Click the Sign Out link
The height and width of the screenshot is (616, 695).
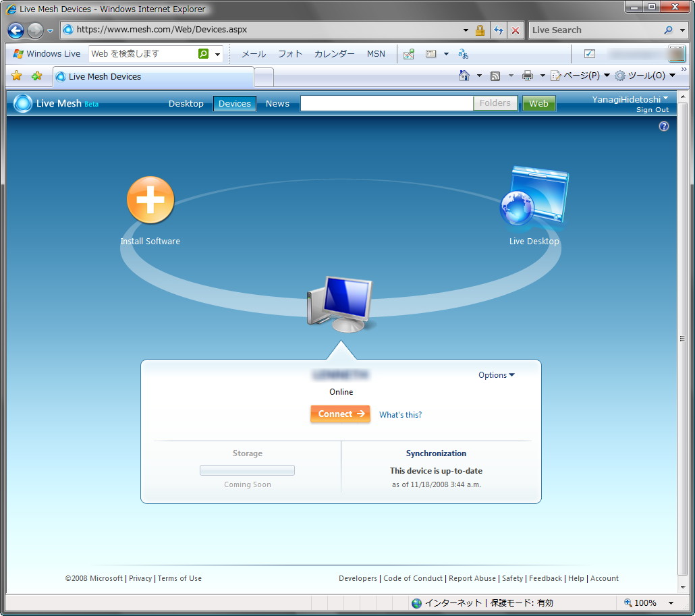pos(652,110)
